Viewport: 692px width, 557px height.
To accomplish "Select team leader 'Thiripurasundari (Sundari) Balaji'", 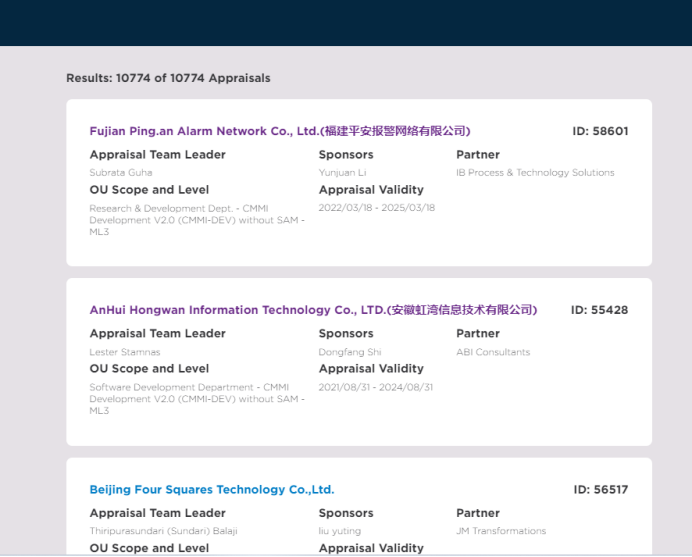I will pyautogui.click(x=163, y=531).
